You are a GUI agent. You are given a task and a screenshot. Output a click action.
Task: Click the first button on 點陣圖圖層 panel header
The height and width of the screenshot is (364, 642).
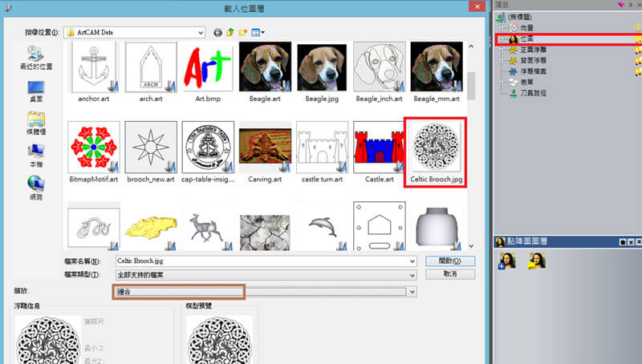[x=624, y=242]
